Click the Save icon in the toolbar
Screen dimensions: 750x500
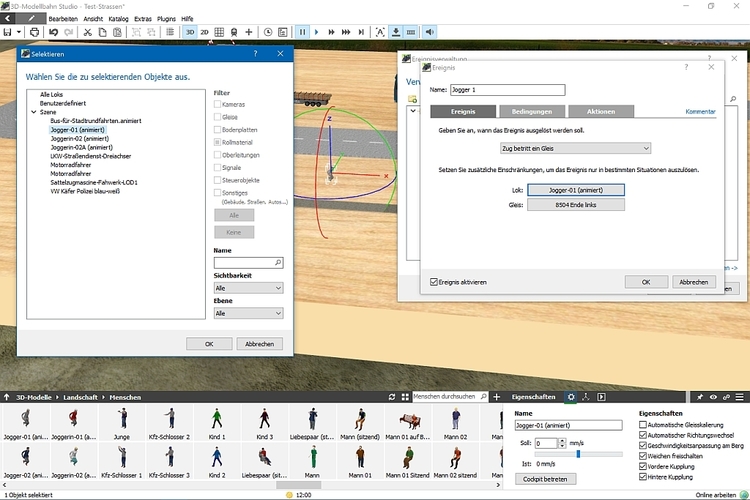click(x=8, y=32)
